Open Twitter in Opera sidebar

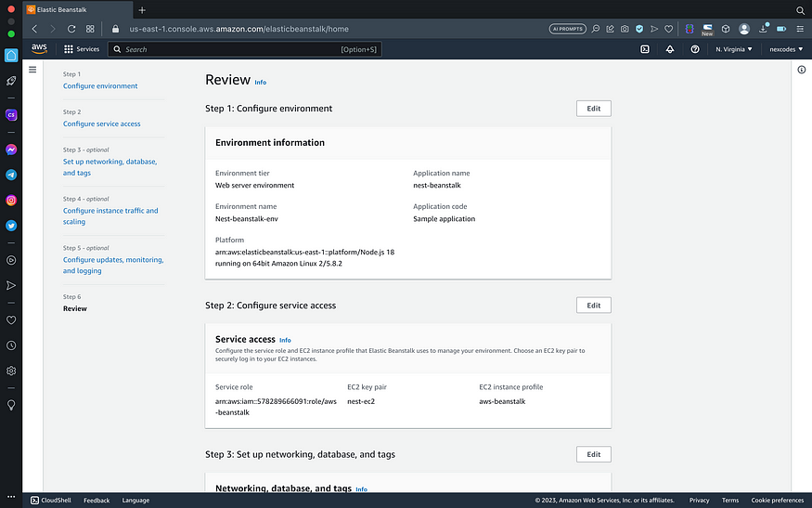[x=11, y=226]
